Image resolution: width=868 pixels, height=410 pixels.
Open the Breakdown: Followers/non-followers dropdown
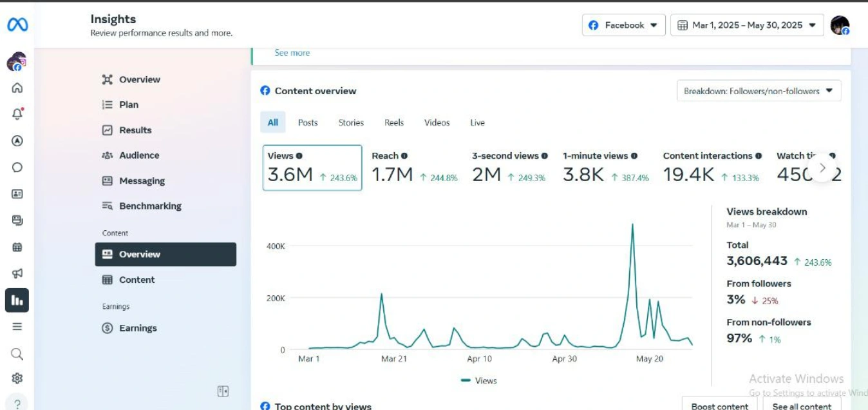759,91
